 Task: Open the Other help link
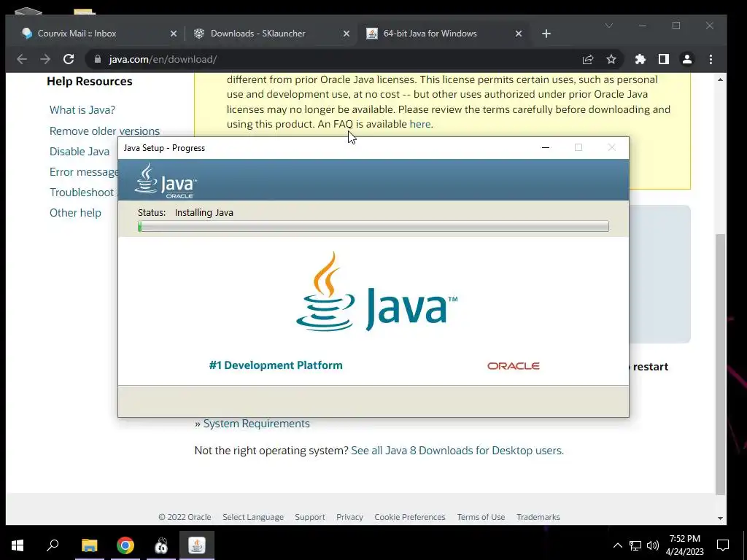[75, 213]
